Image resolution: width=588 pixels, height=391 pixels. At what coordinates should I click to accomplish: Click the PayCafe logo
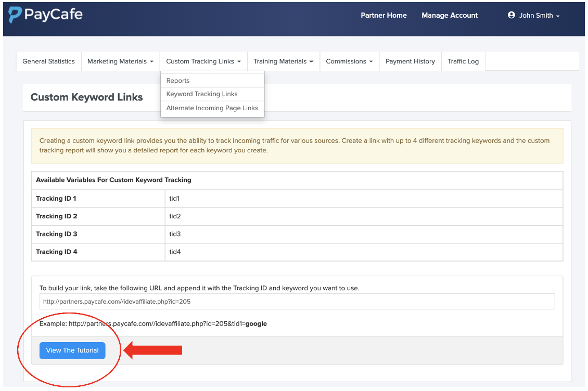[45, 15]
